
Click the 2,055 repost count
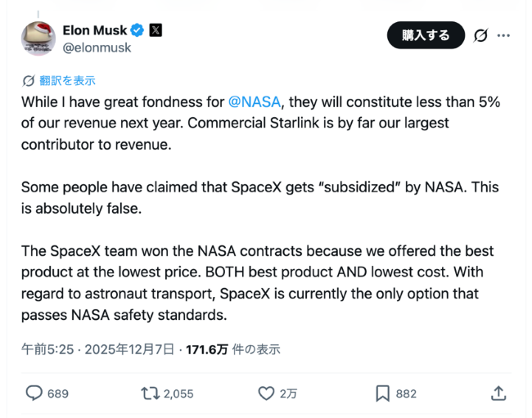coord(178,393)
